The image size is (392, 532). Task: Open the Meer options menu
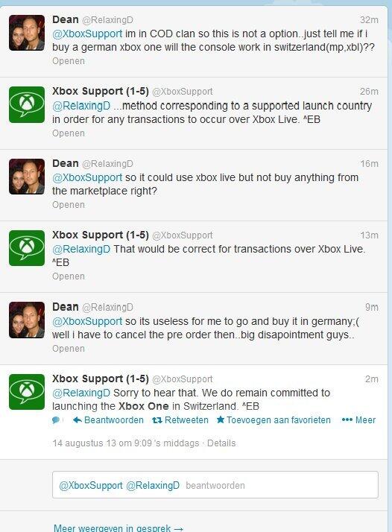click(x=358, y=420)
